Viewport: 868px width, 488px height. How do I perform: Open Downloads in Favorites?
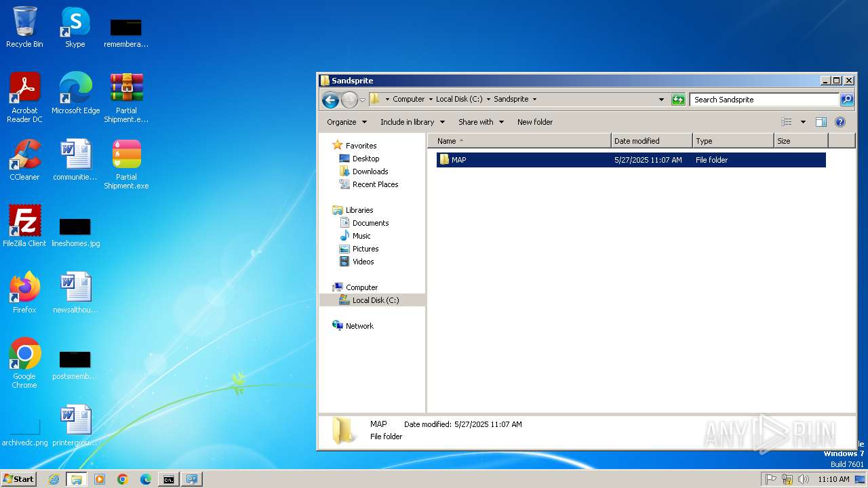[x=370, y=171]
